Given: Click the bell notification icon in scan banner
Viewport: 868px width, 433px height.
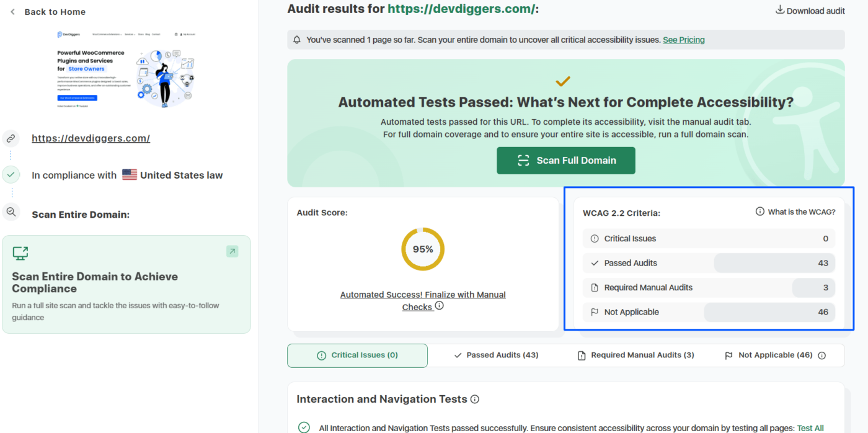Looking at the screenshot, I should [x=297, y=40].
